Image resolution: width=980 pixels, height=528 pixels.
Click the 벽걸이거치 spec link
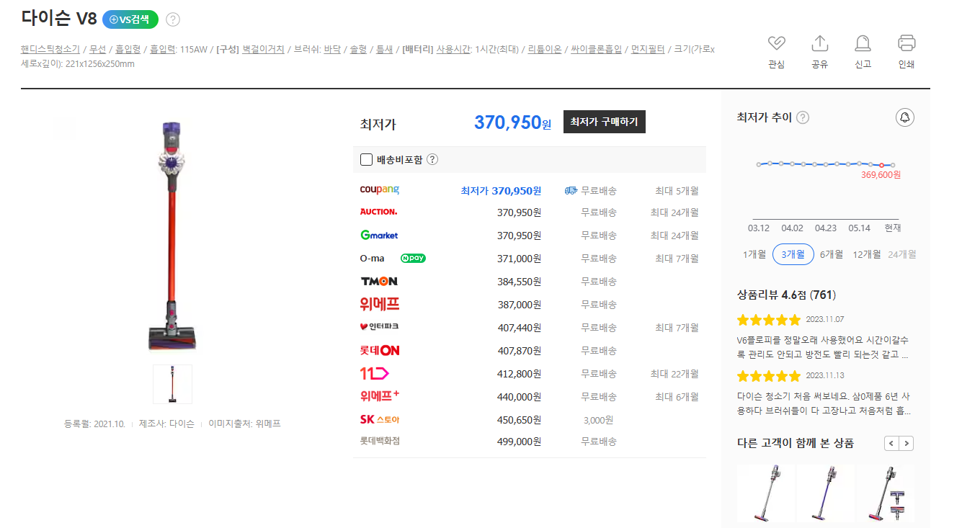point(263,50)
